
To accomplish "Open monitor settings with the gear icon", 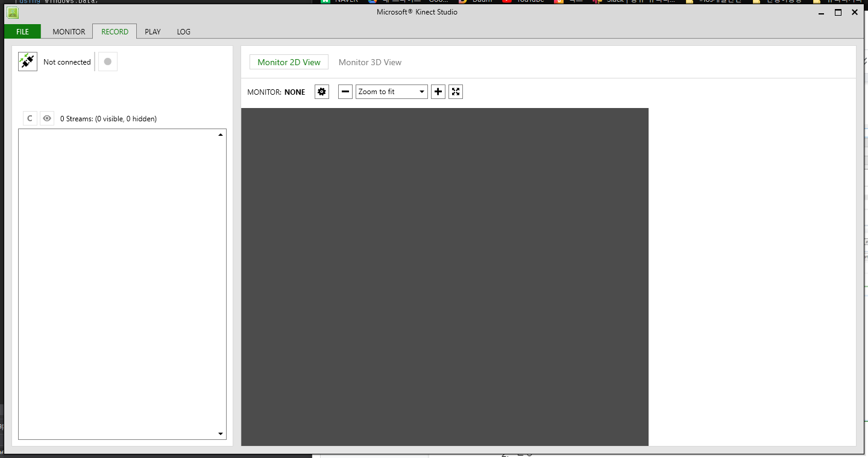I will (322, 92).
